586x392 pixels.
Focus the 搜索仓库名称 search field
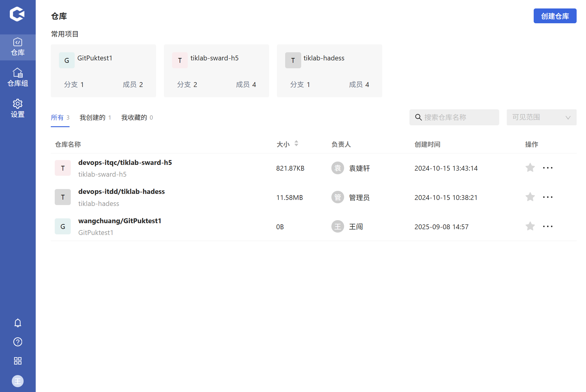(x=458, y=117)
